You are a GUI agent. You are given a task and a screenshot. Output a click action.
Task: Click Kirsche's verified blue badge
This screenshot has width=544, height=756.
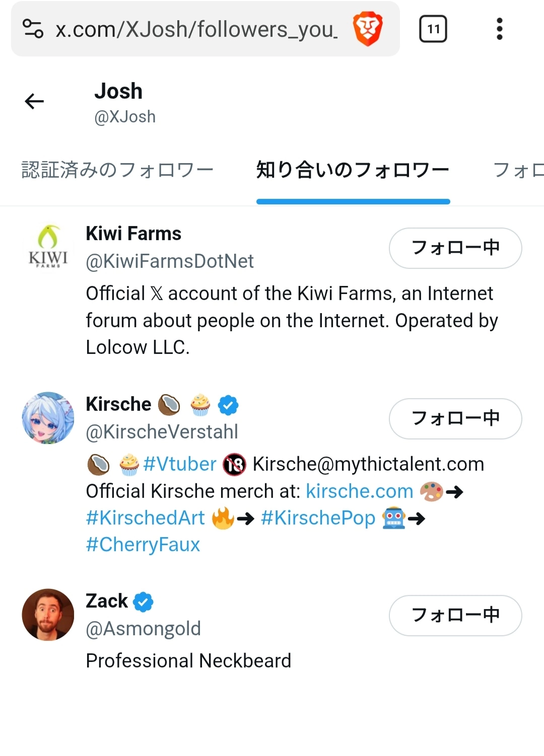point(228,405)
